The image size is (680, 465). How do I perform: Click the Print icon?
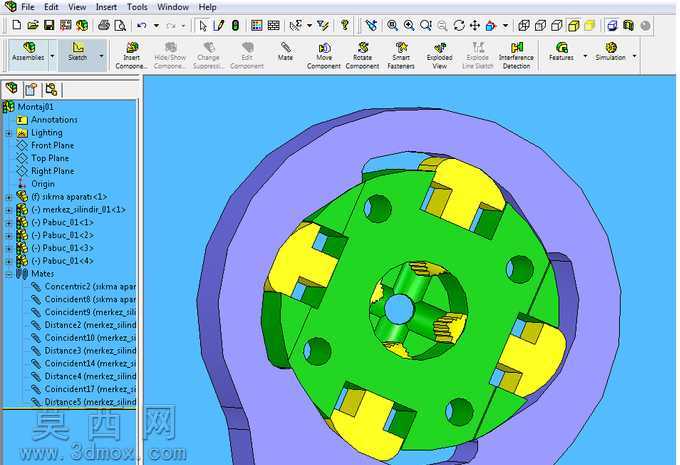coord(104,25)
